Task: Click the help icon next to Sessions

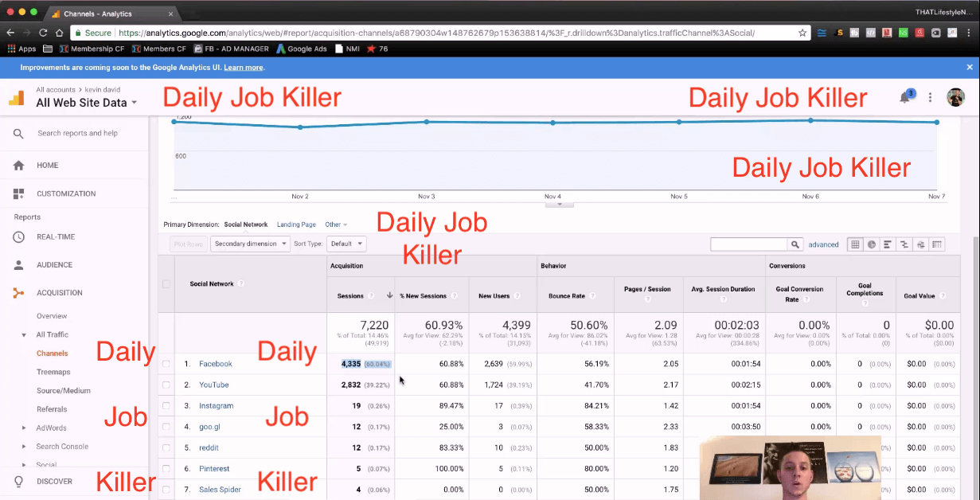Action: click(372, 295)
